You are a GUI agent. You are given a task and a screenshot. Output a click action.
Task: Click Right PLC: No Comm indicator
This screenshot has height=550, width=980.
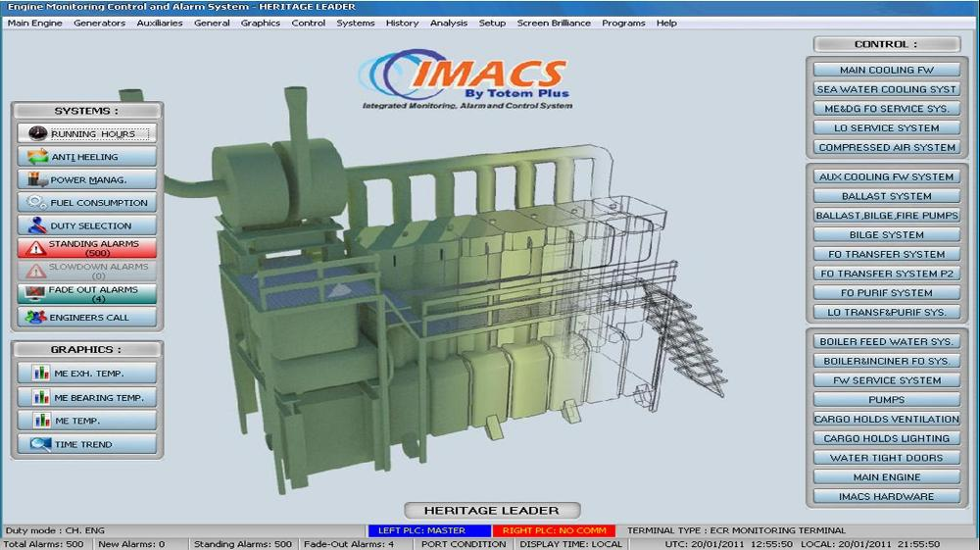555,530
